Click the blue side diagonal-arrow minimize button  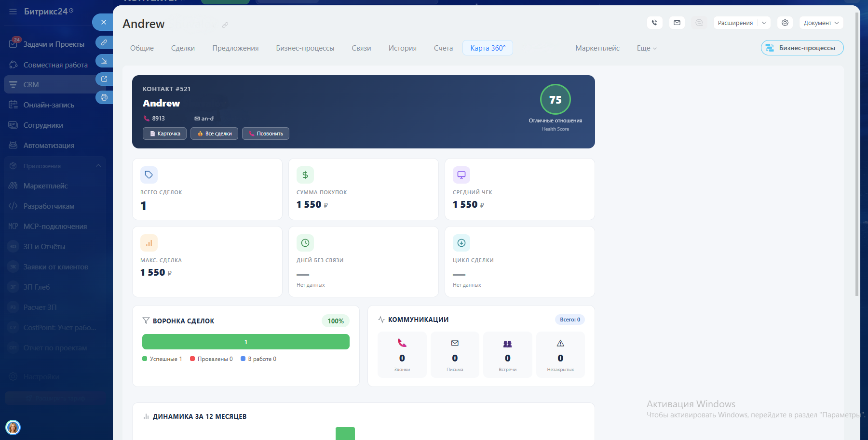(x=104, y=61)
